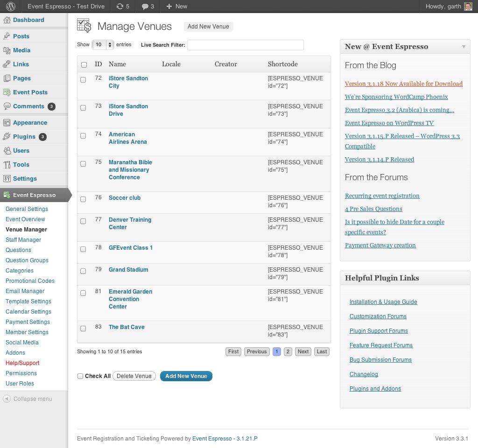Open Event Overview submenu item
The width and height of the screenshot is (478, 448).
25,219
